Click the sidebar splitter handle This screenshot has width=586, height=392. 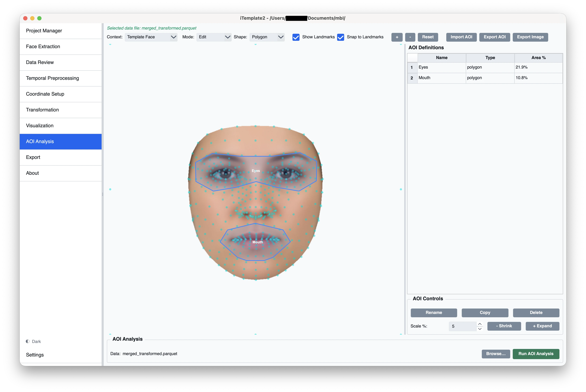tap(102, 194)
